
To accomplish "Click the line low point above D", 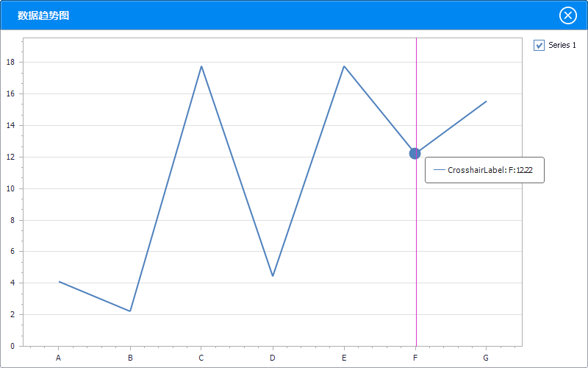I will point(273,276).
